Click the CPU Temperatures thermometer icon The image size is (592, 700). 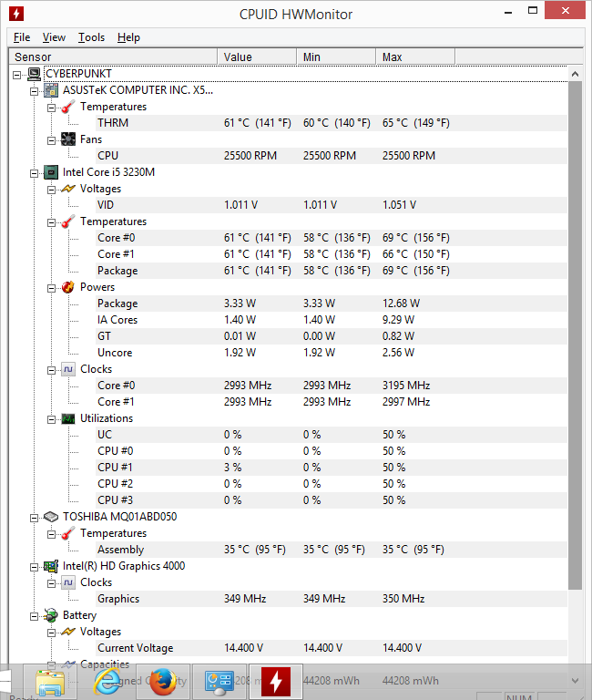tap(67, 221)
